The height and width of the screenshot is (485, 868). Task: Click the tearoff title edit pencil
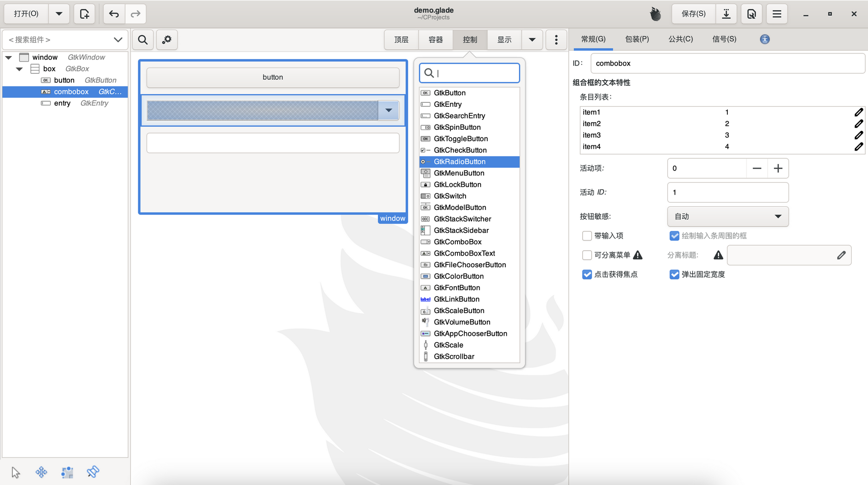(841, 255)
